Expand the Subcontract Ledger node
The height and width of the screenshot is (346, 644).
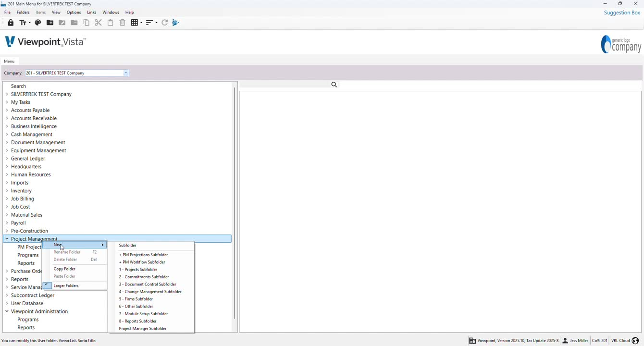click(x=7, y=296)
